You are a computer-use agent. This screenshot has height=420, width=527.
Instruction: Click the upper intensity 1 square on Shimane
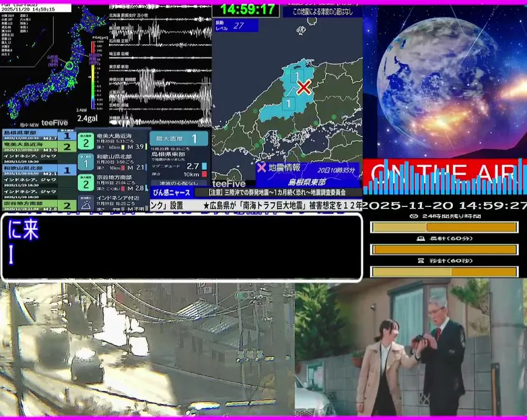[297, 75]
